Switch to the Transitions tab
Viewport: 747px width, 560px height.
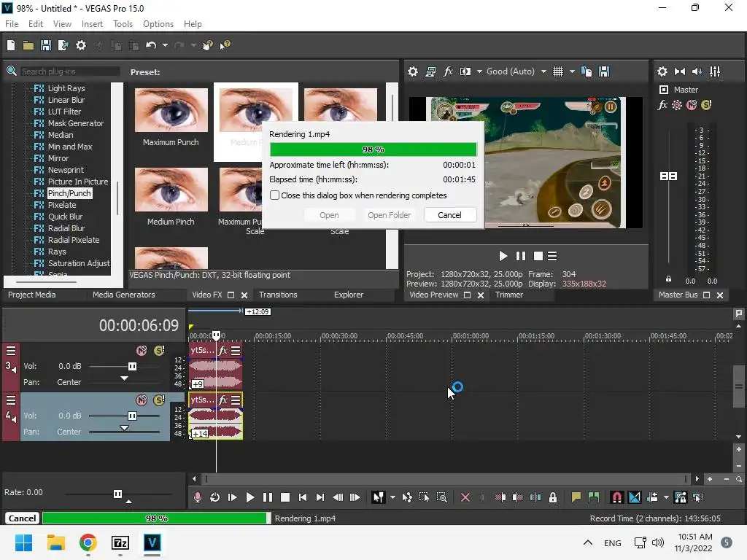pos(278,295)
